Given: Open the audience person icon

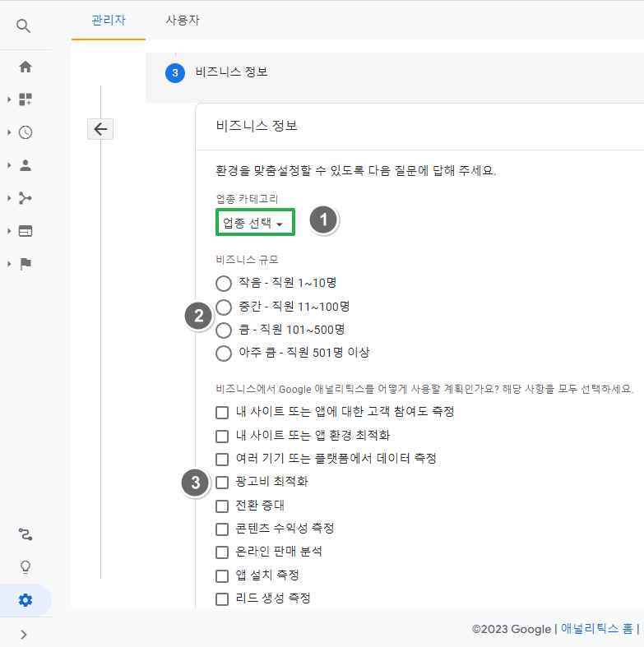Looking at the screenshot, I should click(x=25, y=165).
